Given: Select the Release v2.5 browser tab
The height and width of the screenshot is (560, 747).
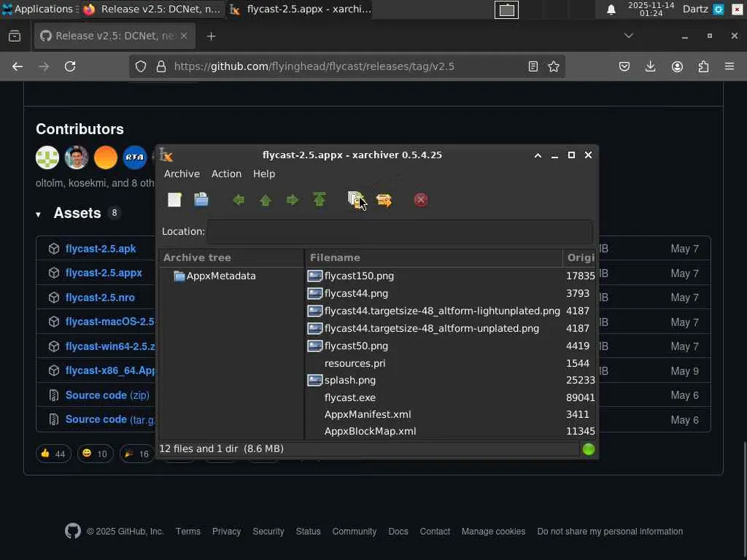Looking at the screenshot, I should tap(115, 36).
